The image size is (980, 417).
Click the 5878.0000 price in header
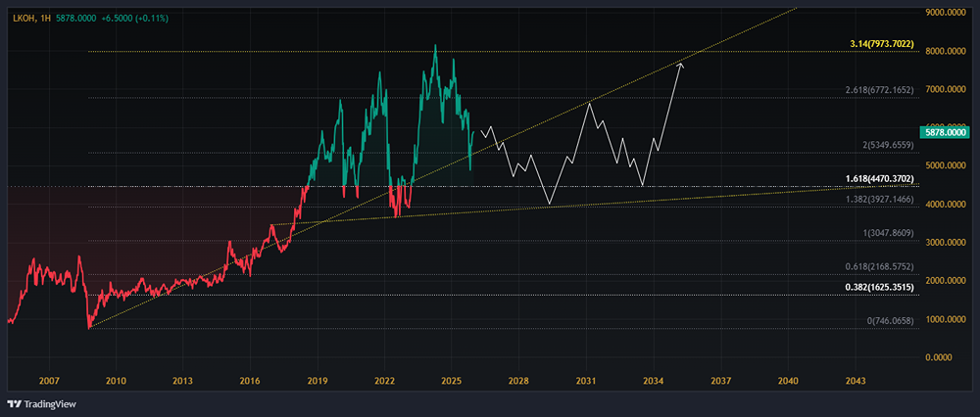(x=75, y=18)
